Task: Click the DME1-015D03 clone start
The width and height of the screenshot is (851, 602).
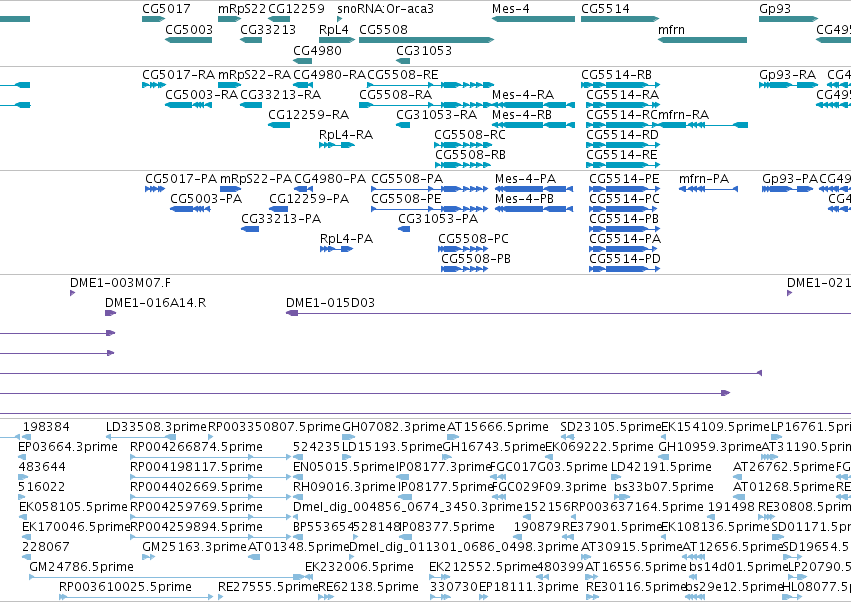Action: point(292,313)
